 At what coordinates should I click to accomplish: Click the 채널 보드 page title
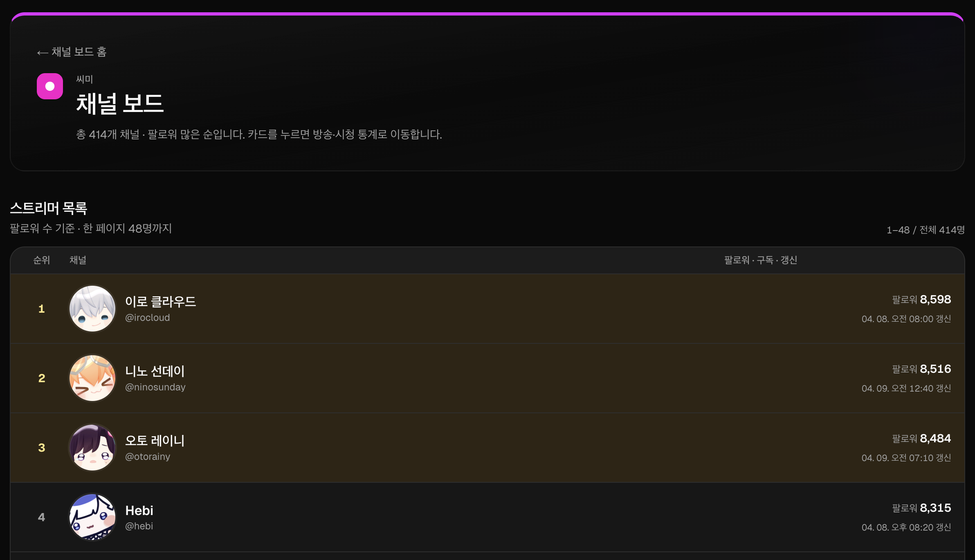(x=120, y=103)
